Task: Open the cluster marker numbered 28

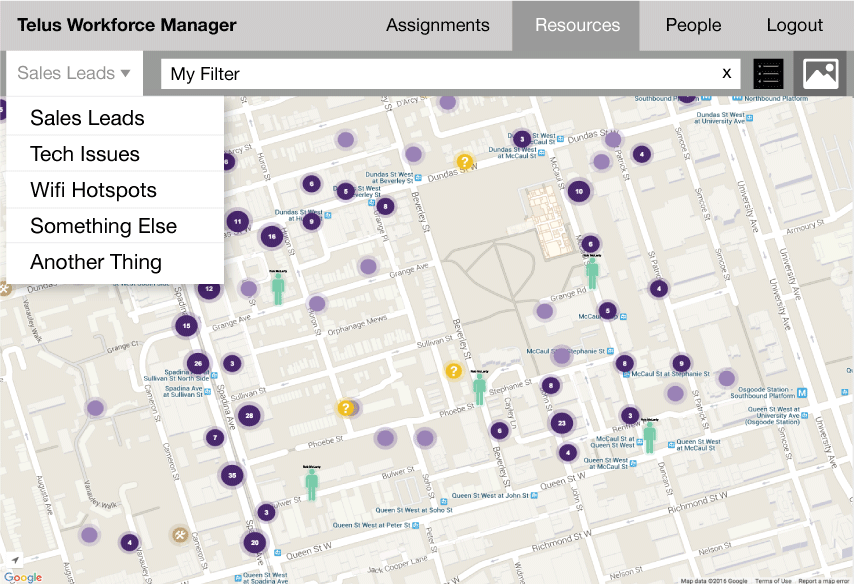Action: click(x=249, y=416)
